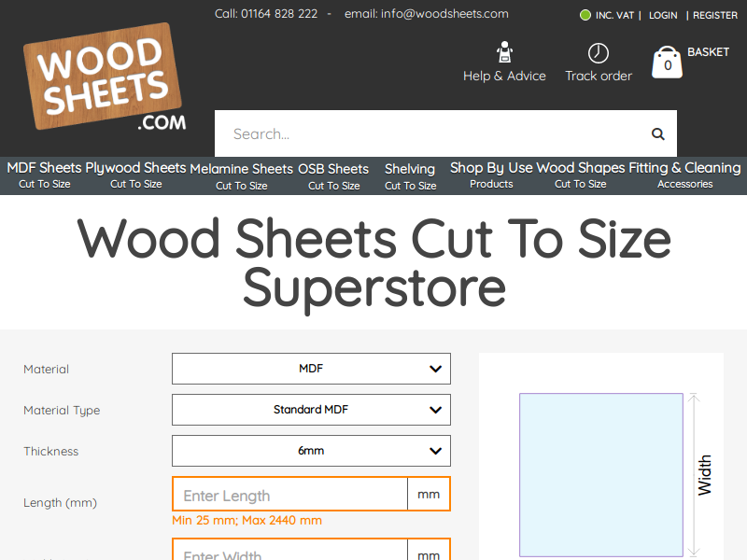Viewport: 747px width, 560px height.
Task: Click the Enter Length input field
Action: (289, 494)
